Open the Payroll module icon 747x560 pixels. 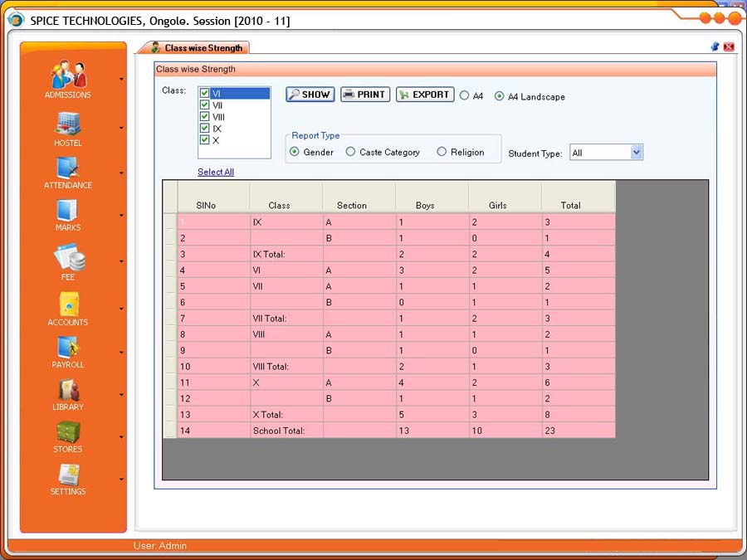(x=68, y=347)
